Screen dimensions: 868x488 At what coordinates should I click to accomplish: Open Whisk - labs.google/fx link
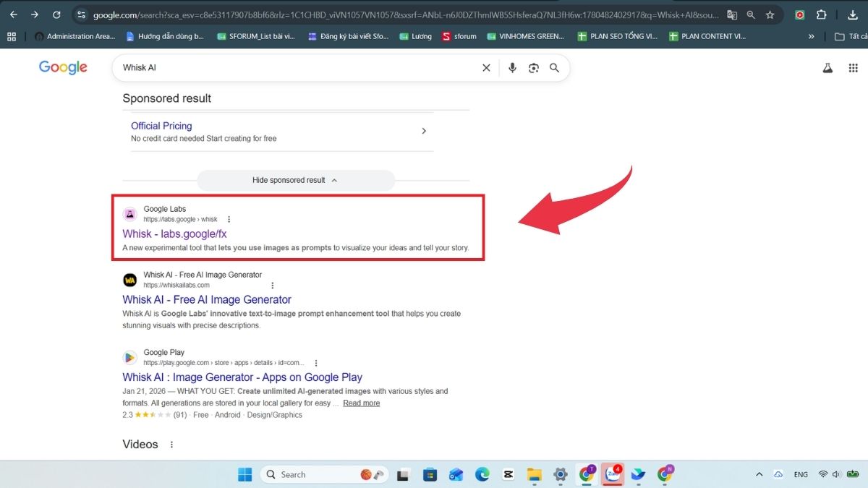pyautogui.click(x=174, y=234)
